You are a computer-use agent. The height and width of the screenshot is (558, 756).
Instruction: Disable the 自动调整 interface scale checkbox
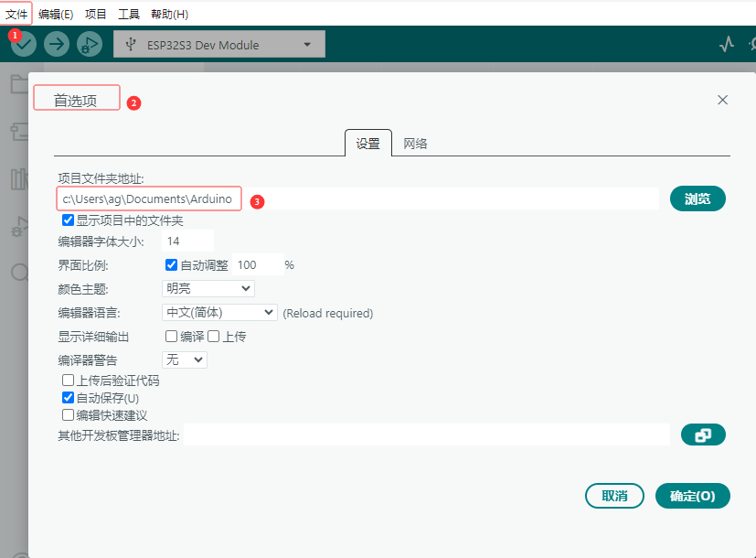(x=171, y=264)
